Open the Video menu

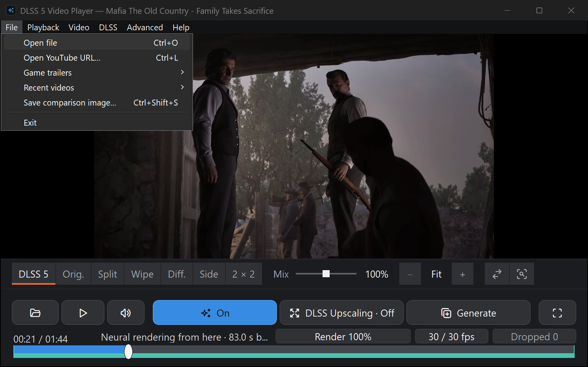[x=79, y=27]
